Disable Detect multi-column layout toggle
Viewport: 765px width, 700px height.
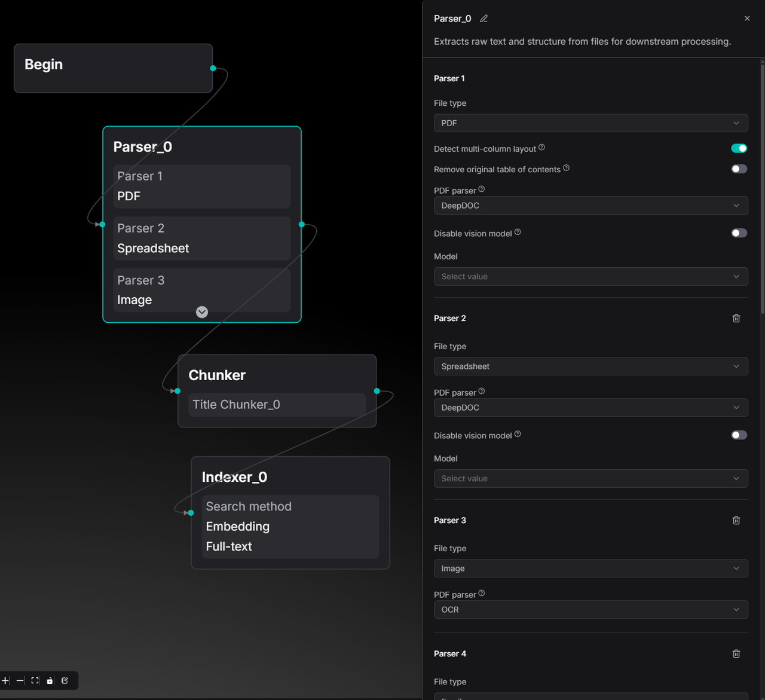(739, 148)
